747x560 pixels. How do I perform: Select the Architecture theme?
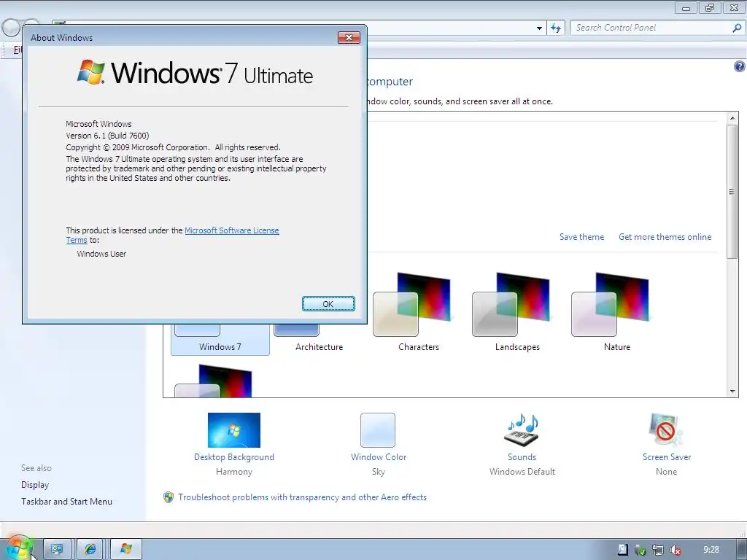(x=319, y=339)
